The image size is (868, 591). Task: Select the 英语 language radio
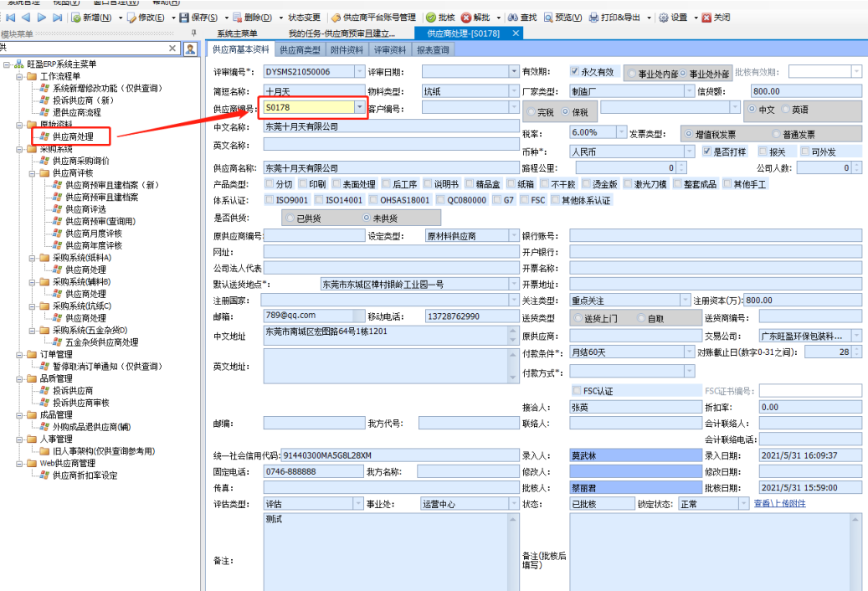pyautogui.click(x=785, y=109)
